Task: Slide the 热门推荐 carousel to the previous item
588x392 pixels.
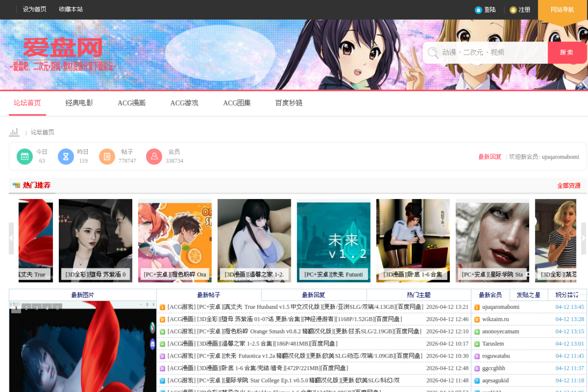Action: 11,239
